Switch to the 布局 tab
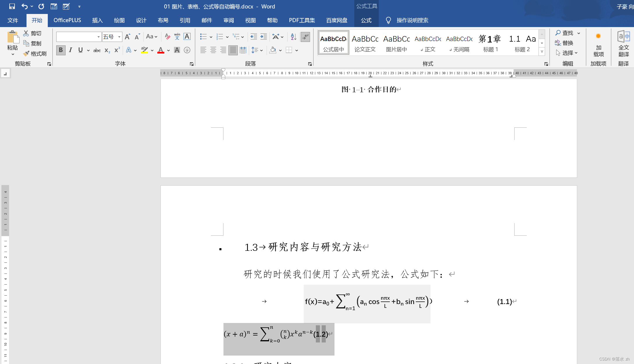The image size is (634, 364). [163, 20]
